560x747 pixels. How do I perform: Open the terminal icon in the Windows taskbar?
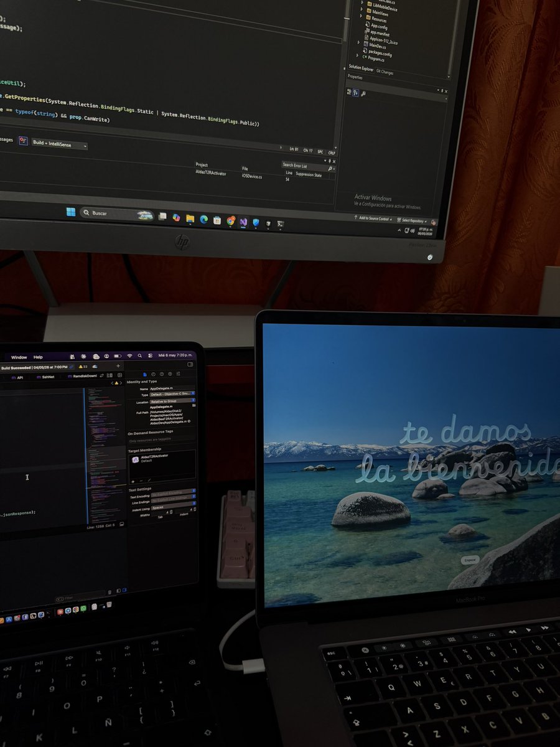tap(280, 224)
